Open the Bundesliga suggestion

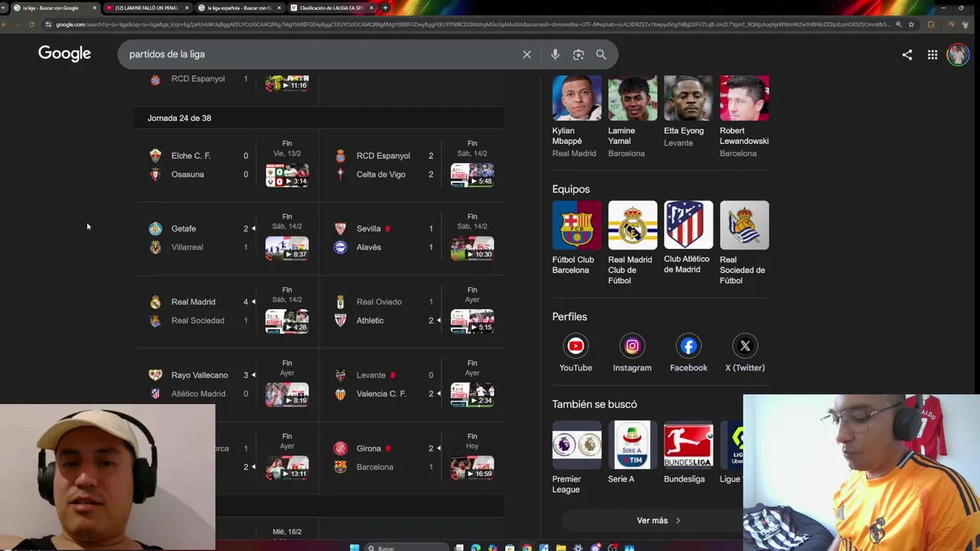coord(688,452)
